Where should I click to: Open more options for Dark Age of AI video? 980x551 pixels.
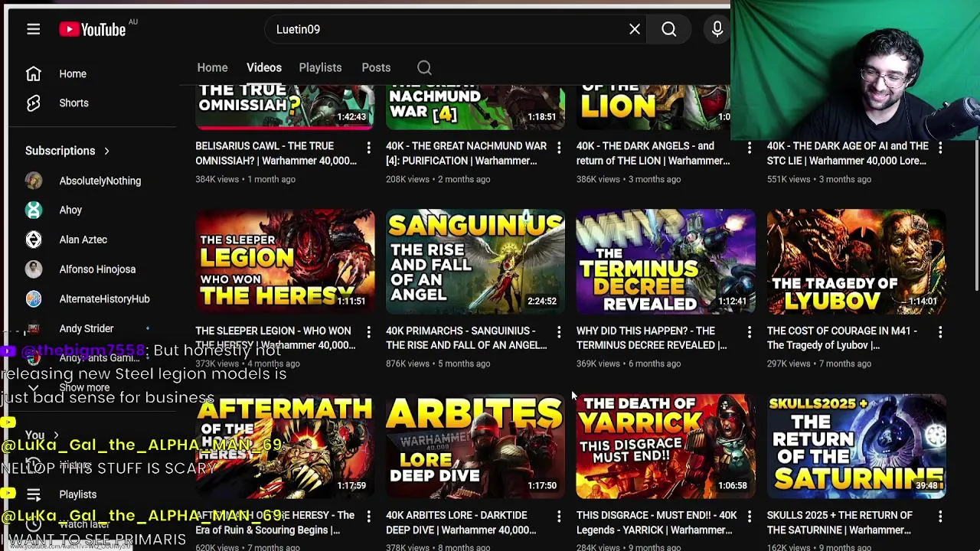[940, 147]
